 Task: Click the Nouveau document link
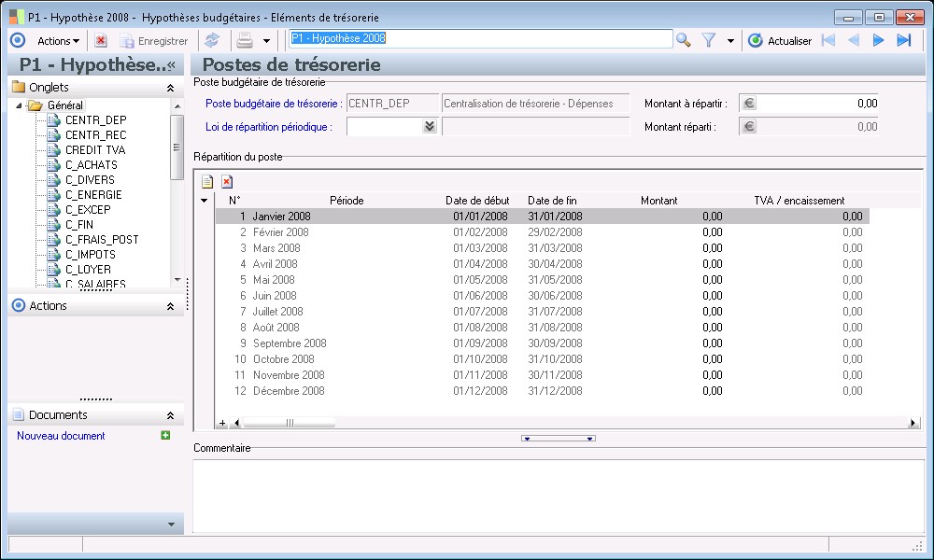[x=61, y=436]
